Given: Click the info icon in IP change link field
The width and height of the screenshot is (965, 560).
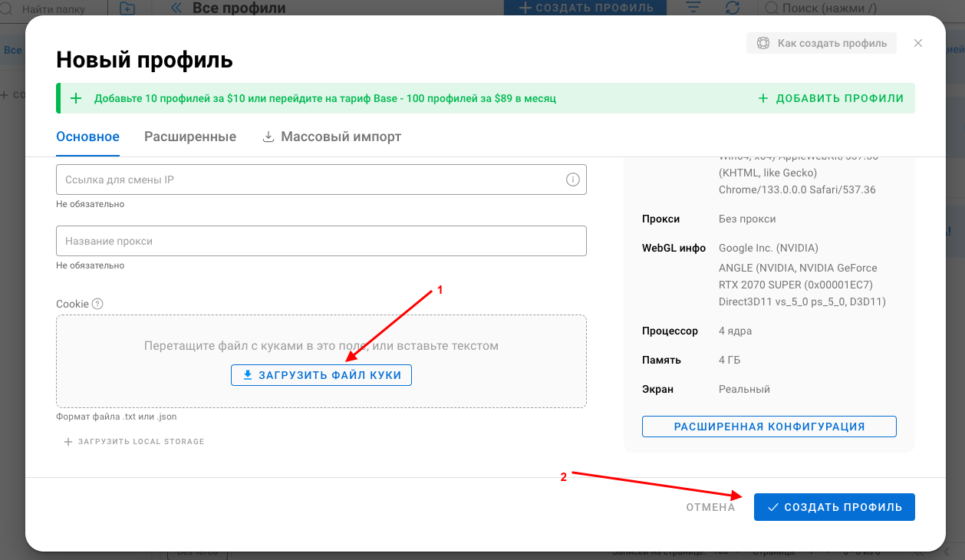Looking at the screenshot, I should click(572, 180).
